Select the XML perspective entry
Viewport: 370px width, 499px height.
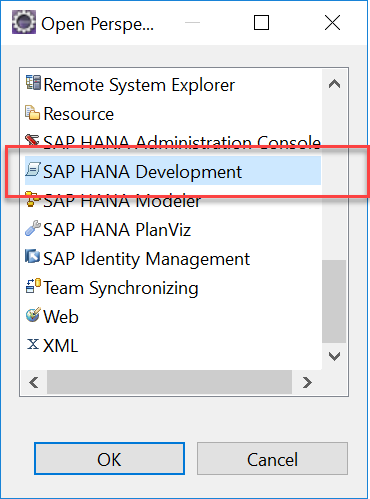[x=61, y=346]
